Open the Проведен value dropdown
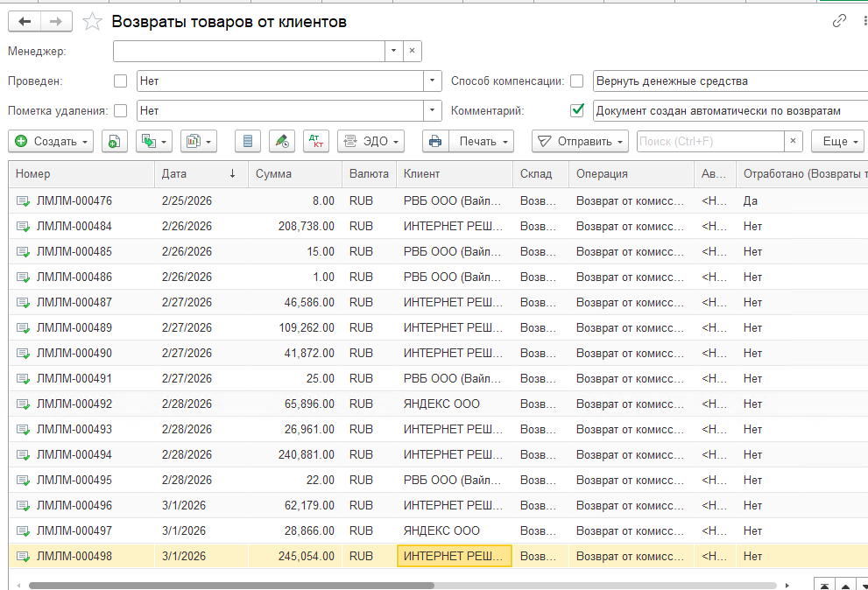Screen dimensions: 868x590 click(433, 81)
